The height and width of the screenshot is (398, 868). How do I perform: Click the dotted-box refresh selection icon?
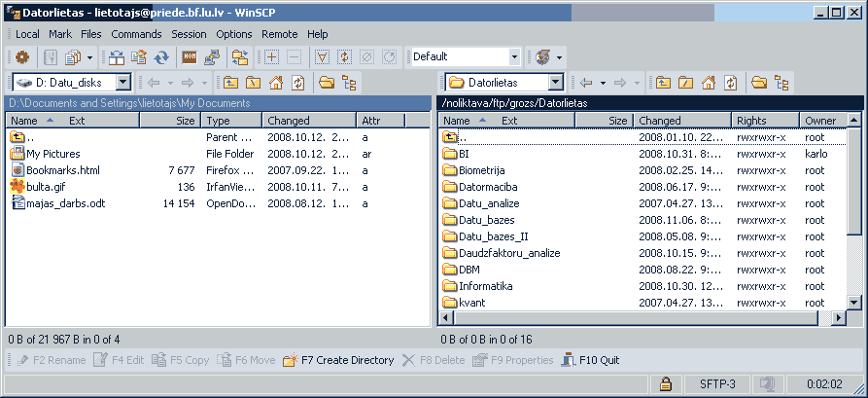pyautogui.click(x=344, y=56)
